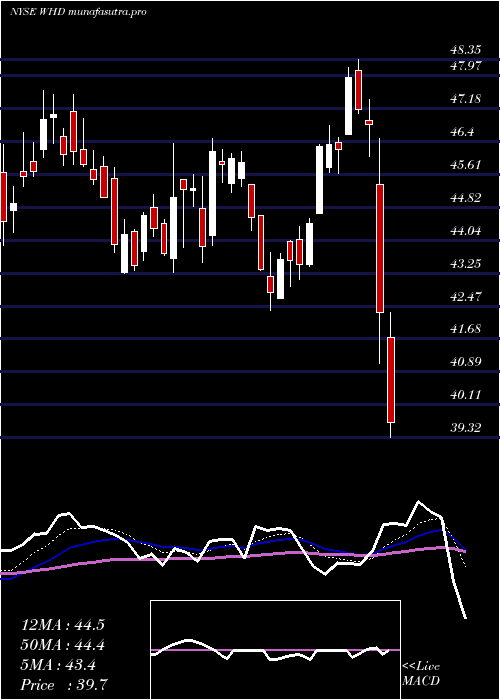Screen dimensions: 500x700
Task: Click the '50MA : 44.4' reading
Action: (63, 645)
